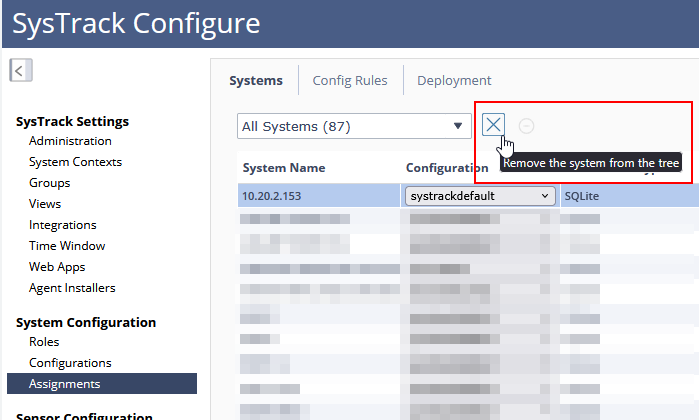Sort by System Name column header
Image resolution: width=699 pixels, height=420 pixels.
(x=284, y=168)
